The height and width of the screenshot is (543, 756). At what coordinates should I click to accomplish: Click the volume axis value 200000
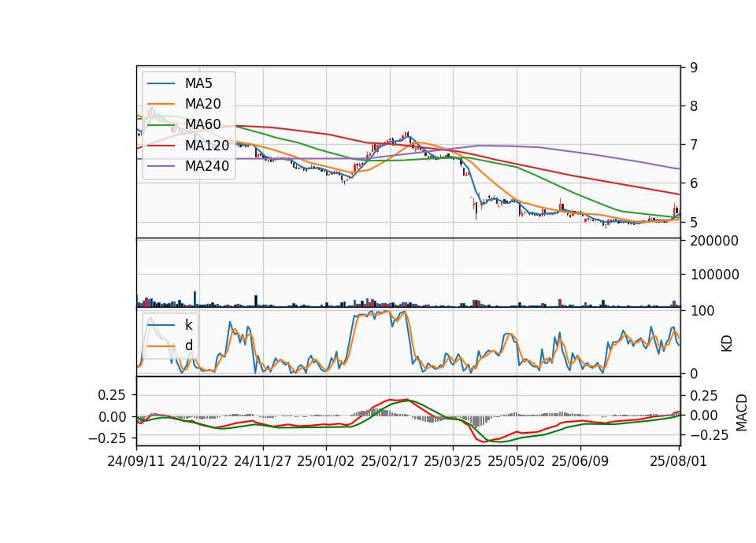tap(714, 241)
